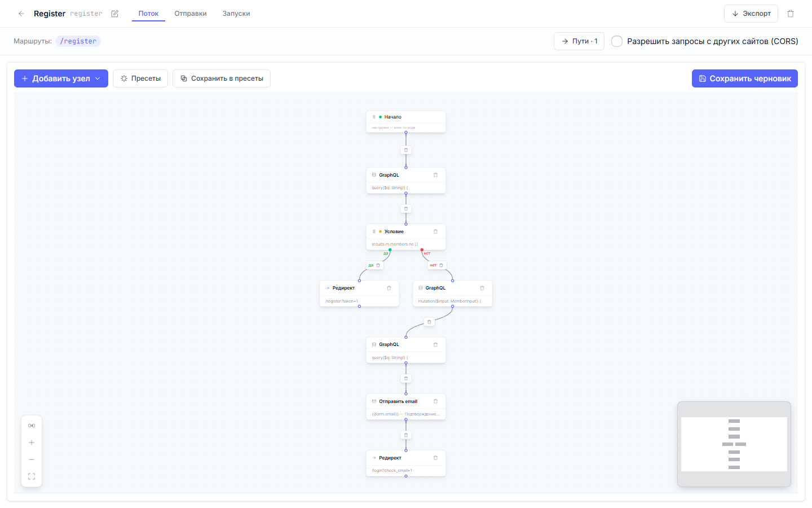Edit the Register flow name with pencil icon
The height and width of the screenshot is (508, 812).
(115, 14)
